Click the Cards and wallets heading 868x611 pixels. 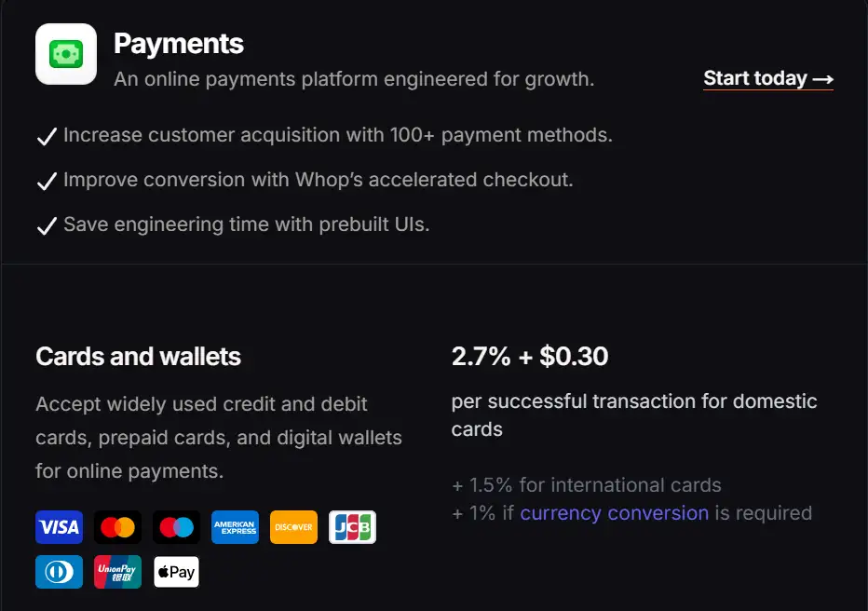(x=138, y=357)
